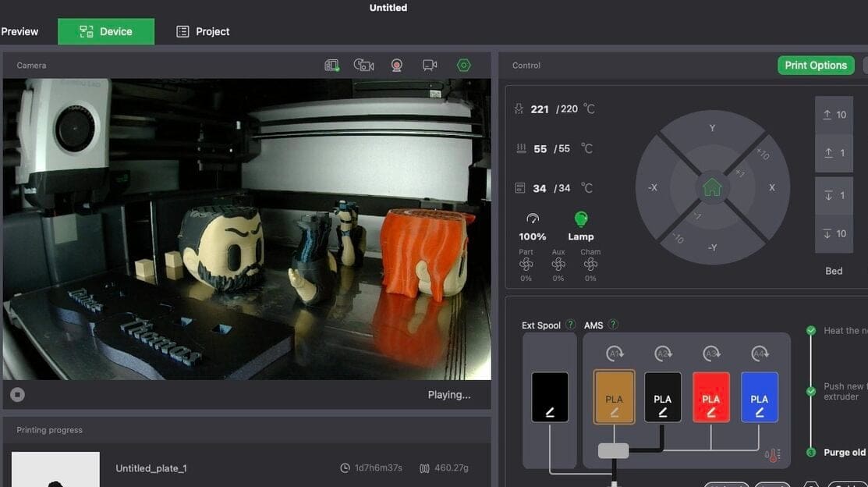
Task: Click the Untitled_plate_1 print thumbnail
Action: [55, 469]
